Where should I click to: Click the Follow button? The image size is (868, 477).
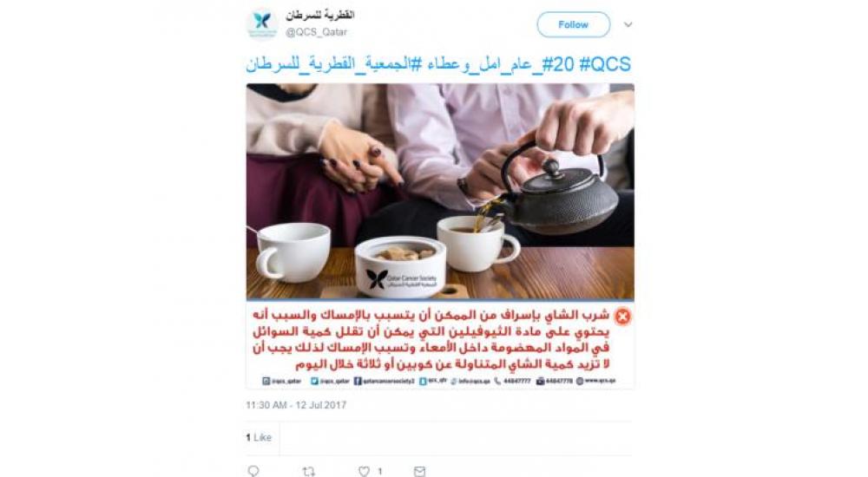(573, 24)
